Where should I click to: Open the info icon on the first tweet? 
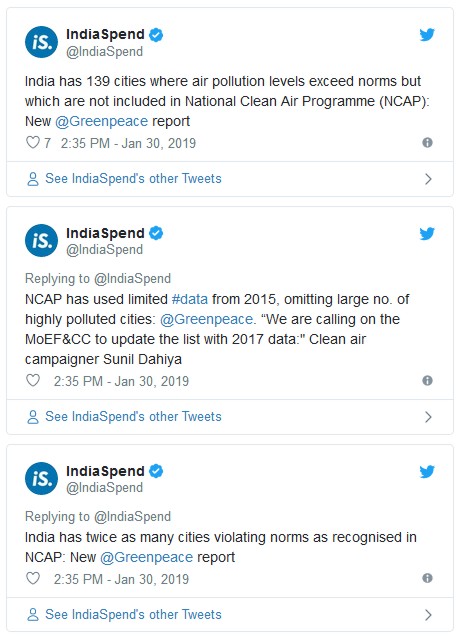click(427, 142)
